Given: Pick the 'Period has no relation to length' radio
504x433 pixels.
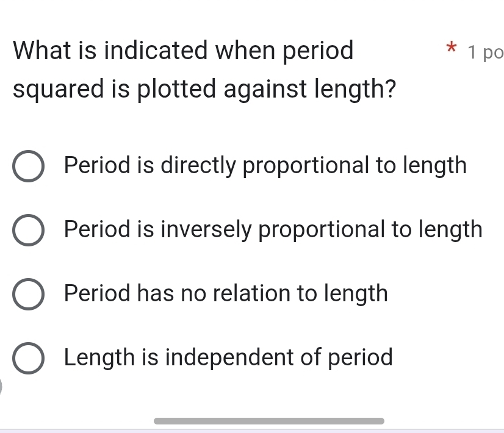Looking at the screenshot, I should click(28, 294).
